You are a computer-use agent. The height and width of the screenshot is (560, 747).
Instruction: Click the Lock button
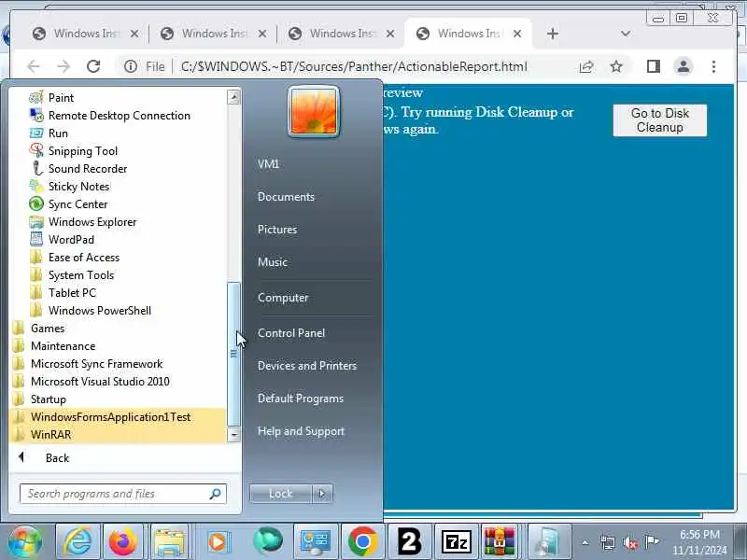point(281,494)
